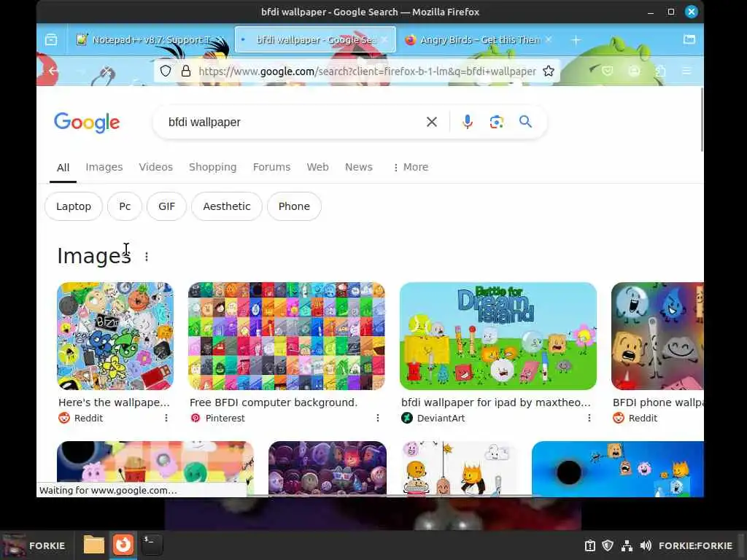Open tracking protection shield in the address bar
Screen dimensions: 747x560
(x=166, y=71)
